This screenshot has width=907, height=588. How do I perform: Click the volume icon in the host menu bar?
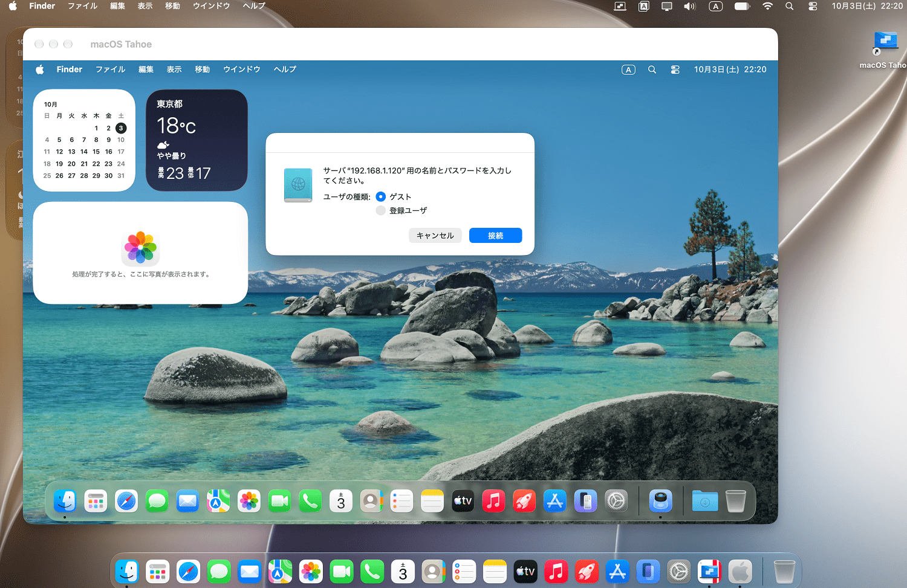[690, 6]
